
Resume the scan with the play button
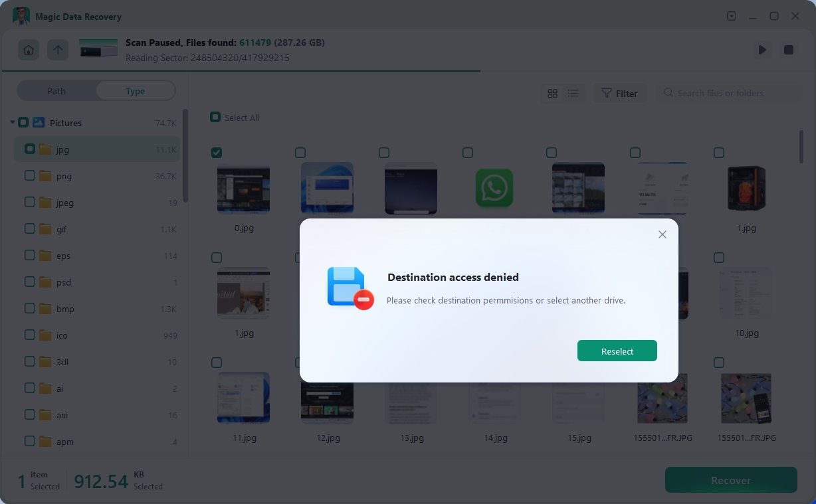762,50
